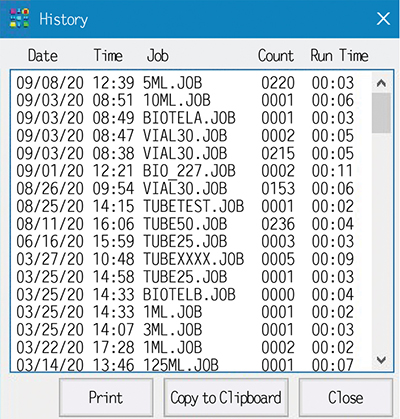Select 1ML.JOB row dated 03/22/20
This screenshot has height=419, width=400.
[x=185, y=348]
